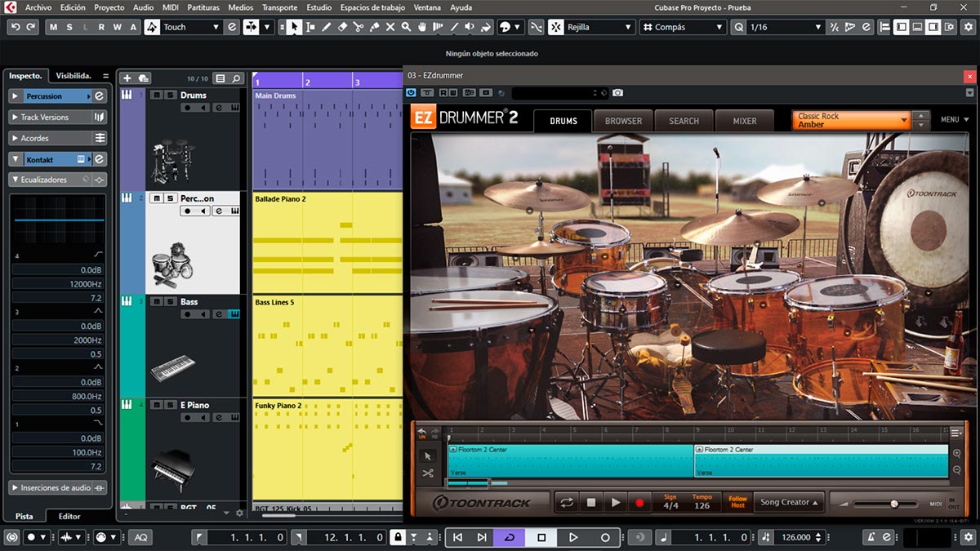The width and height of the screenshot is (980, 551).
Task: Open the AQ auto-quantize button
Action: point(140,537)
